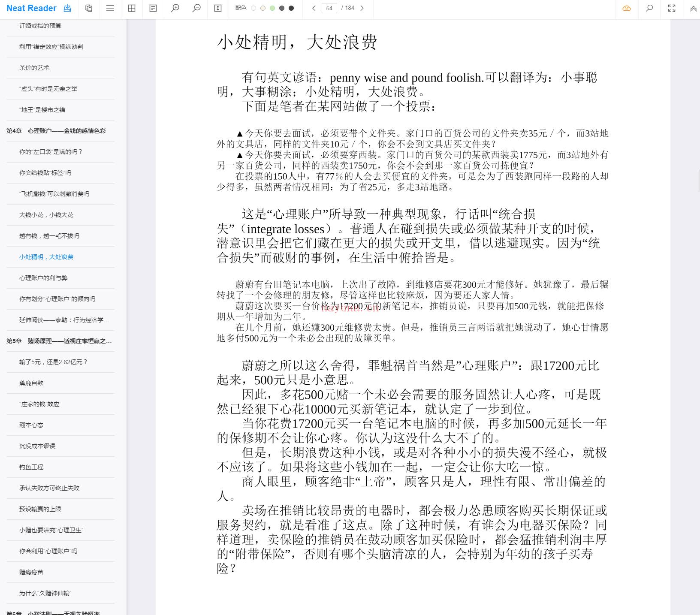Click the page number input field
This screenshot has width=700, height=615.
[x=329, y=8]
